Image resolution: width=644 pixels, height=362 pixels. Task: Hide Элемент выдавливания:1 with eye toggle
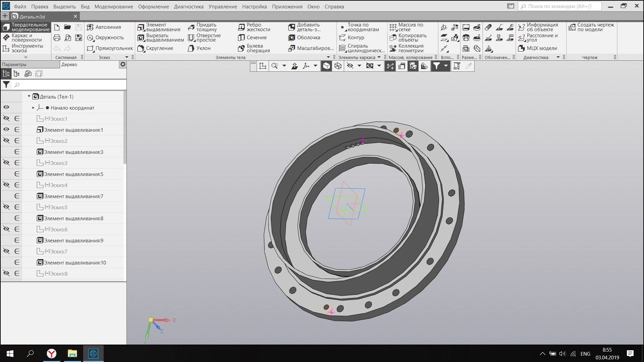click(6, 130)
